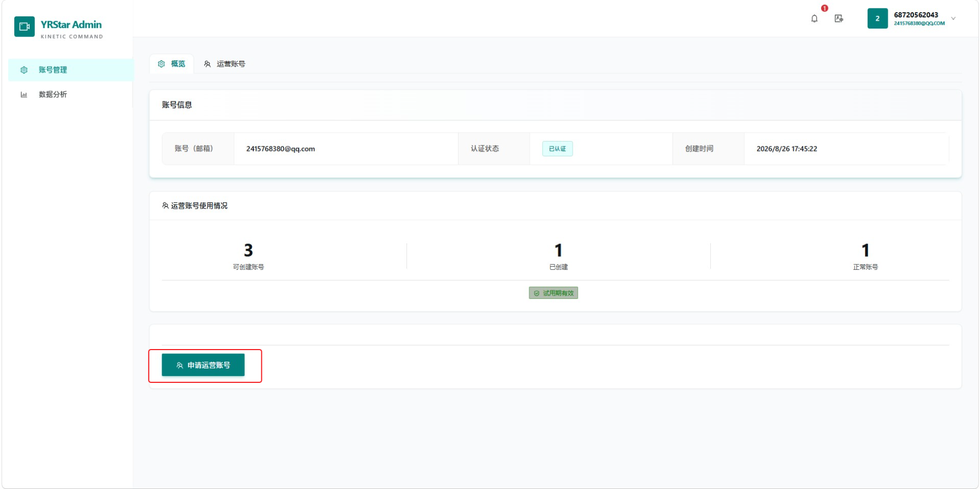Expand the user account dropdown chevron
Viewport: 980px width, 489px height.
coord(953,18)
